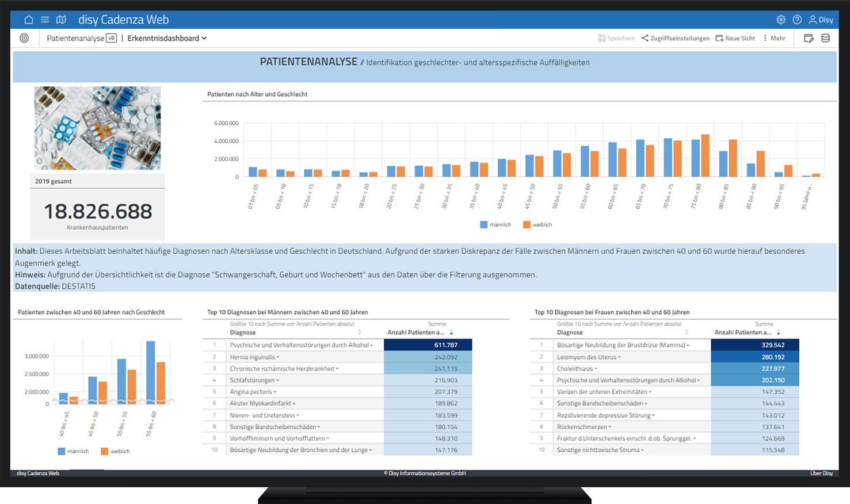Open the map view icon
This screenshot has height=504, width=850.
tap(61, 20)
